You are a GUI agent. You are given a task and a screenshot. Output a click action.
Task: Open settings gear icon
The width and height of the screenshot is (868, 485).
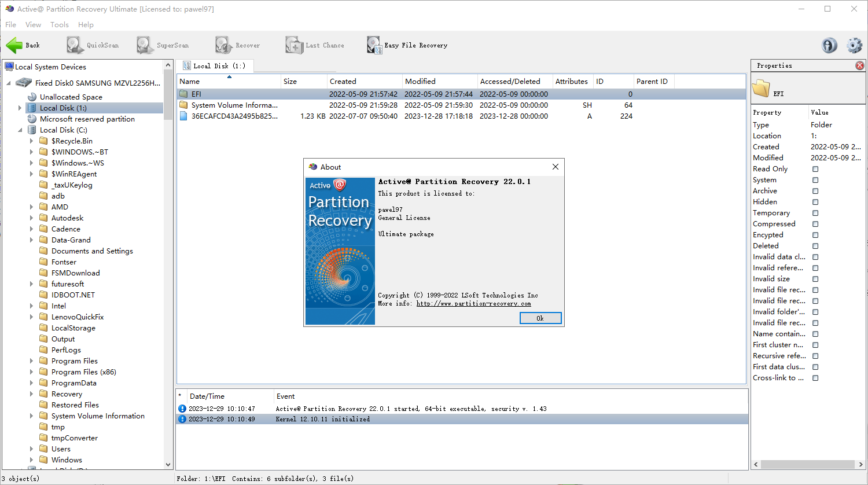[854, 45]
